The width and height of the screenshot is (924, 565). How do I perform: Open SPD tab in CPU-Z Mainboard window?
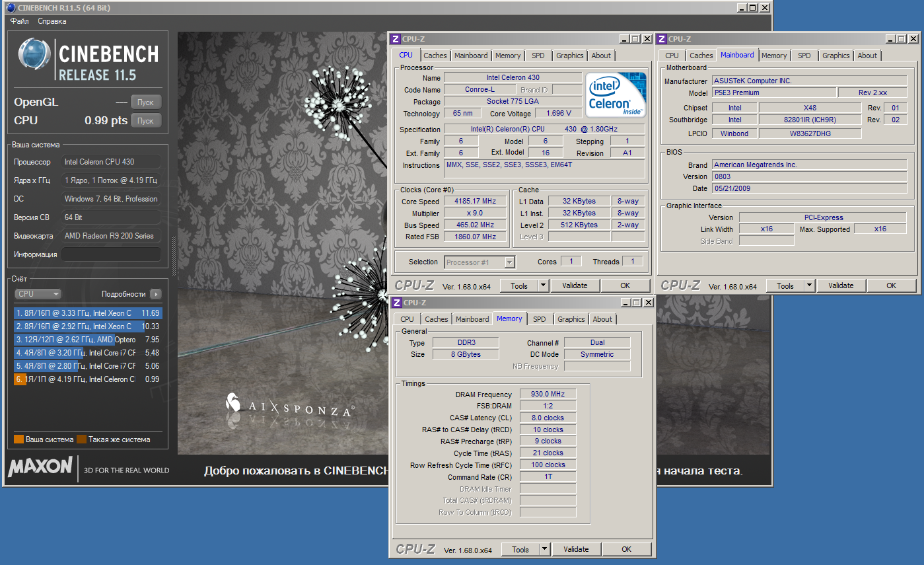tap(804, 56)
